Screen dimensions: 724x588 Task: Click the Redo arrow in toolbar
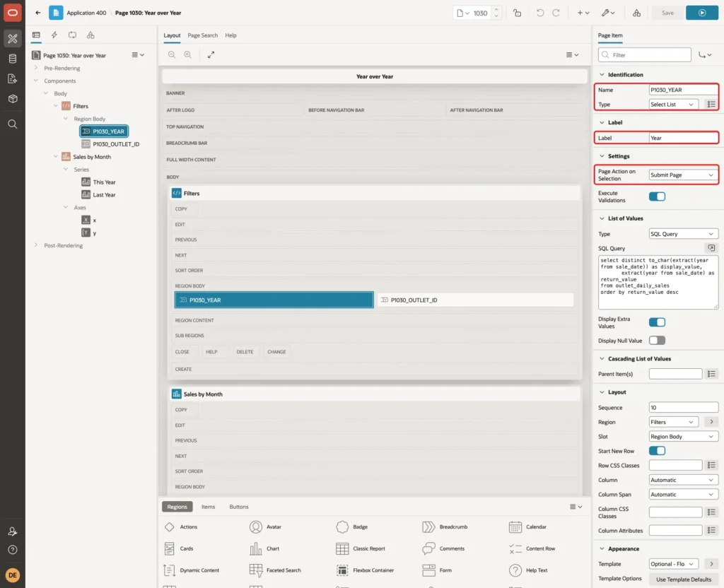[x=556, y=13]
